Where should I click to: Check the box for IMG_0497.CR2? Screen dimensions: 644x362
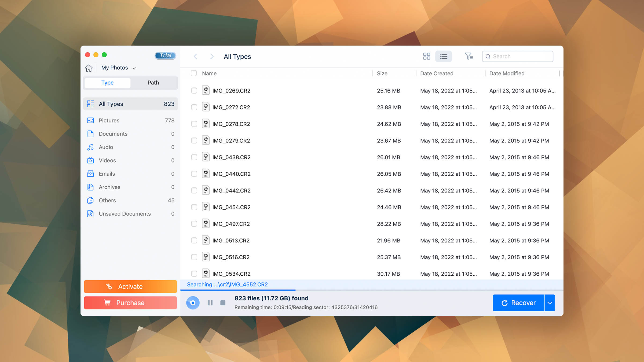[x=194, y=224]
